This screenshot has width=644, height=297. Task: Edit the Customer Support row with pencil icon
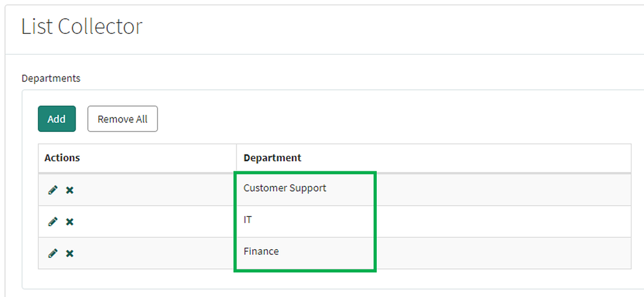click(x=53, y=190)
